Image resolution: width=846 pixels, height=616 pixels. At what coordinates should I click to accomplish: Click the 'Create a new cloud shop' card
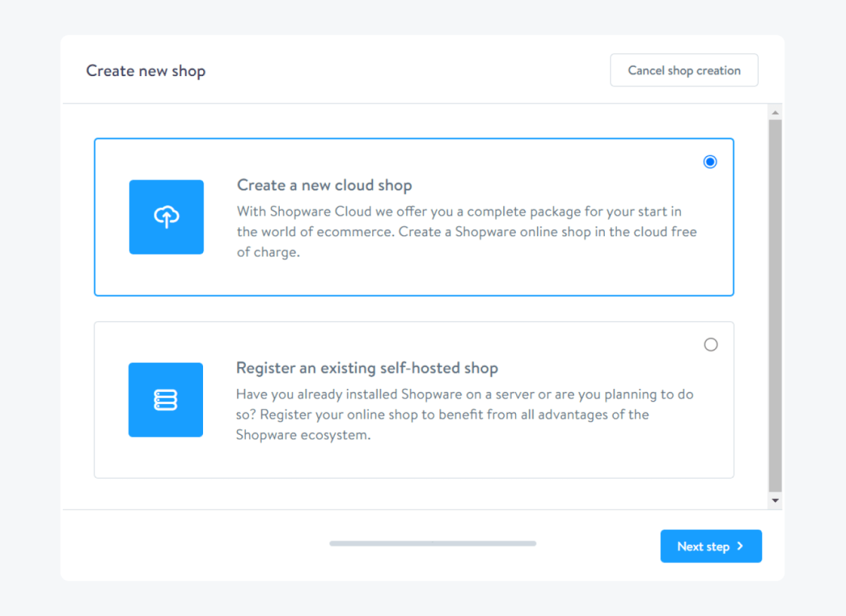pyautogui.click(x=414, y=217)
